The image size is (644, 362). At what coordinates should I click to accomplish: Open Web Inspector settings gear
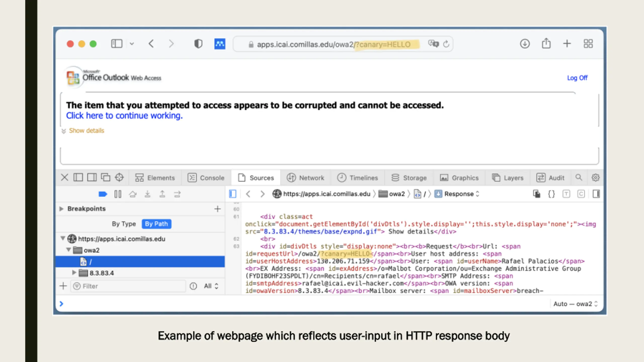tap(595, 177)
